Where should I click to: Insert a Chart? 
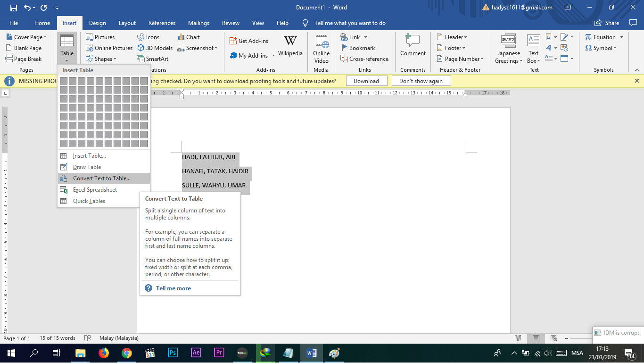pos(190,37)
